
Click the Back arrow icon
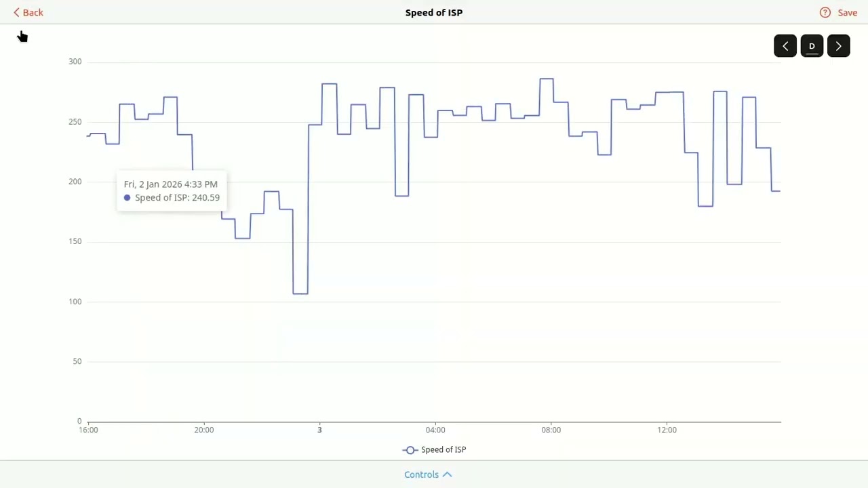pyautogui.click(x=16, y=12)
